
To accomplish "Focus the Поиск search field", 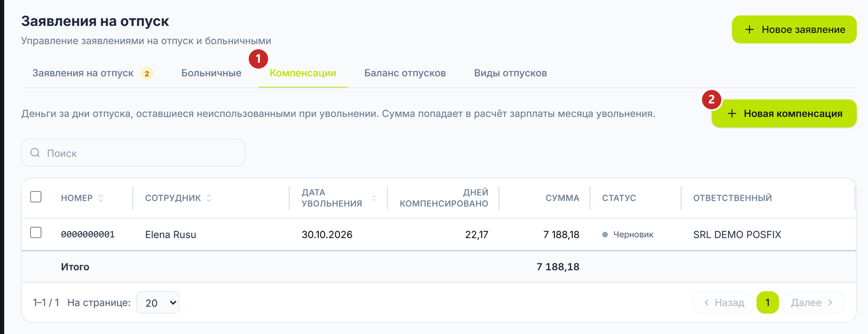I will coord(133,153).
